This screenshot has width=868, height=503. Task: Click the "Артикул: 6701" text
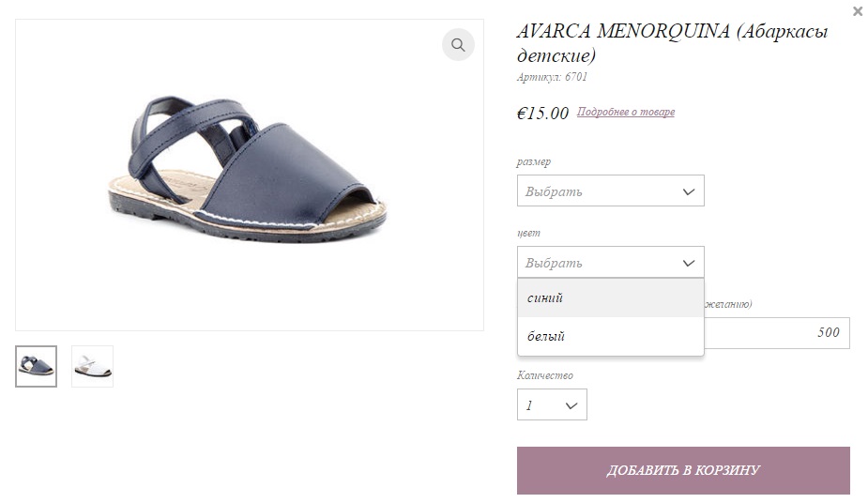(x=552, y=77)
